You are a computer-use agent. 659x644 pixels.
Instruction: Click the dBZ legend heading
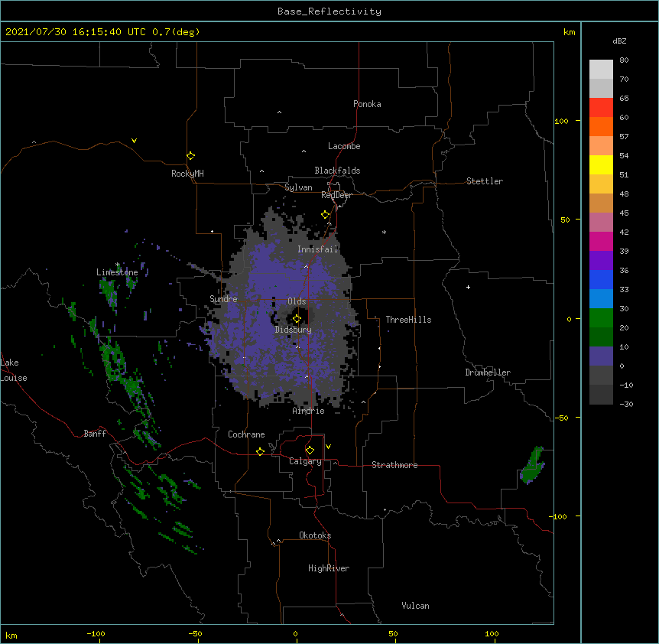click(619, 41)
